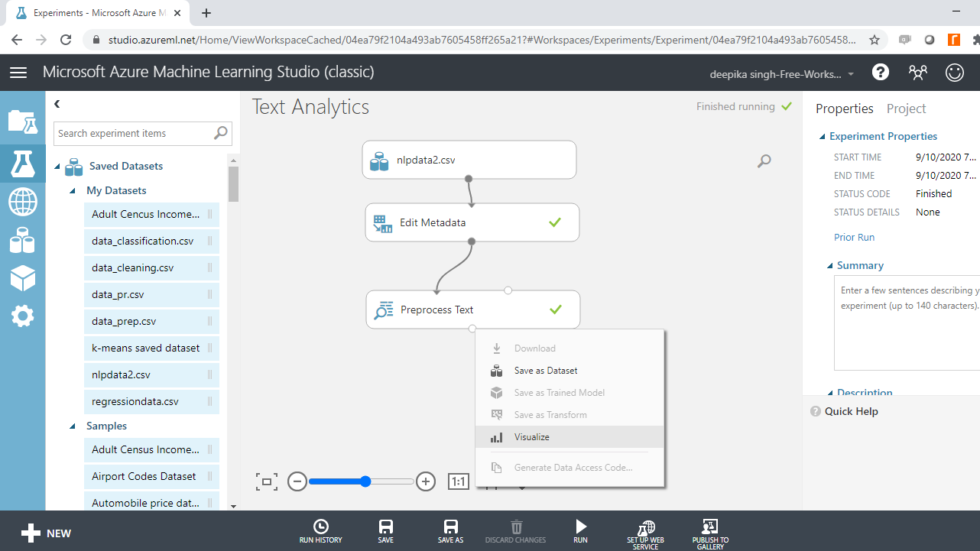980x551 pixels.
Task: Open the Prior Run link
Action: point(854,238)
